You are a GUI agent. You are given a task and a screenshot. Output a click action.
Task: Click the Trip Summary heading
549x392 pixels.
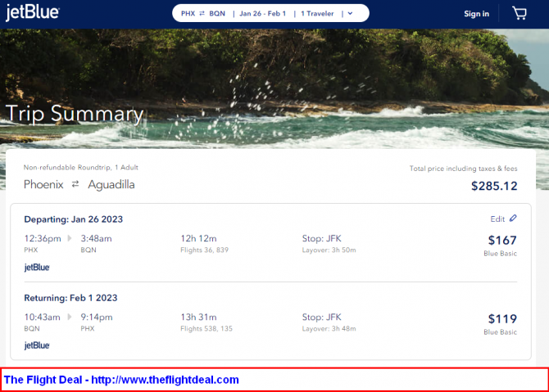click(x=75, y=114)
